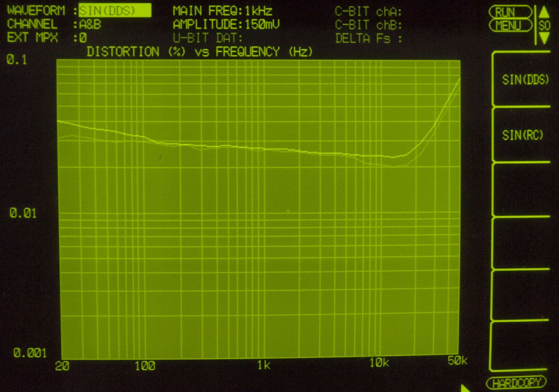559x392 pixels.
Task: Click the 10k x-axis label
Action: (379, 363)
